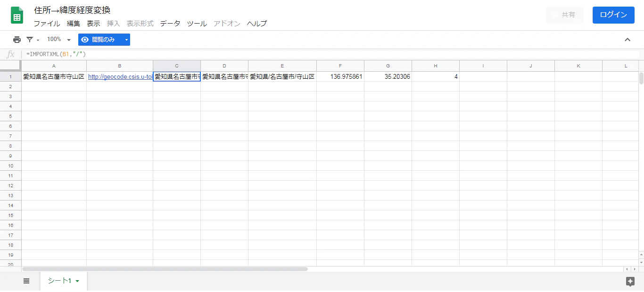
Task: Select cell F1 value 136.975861
Action: point(340,76)
